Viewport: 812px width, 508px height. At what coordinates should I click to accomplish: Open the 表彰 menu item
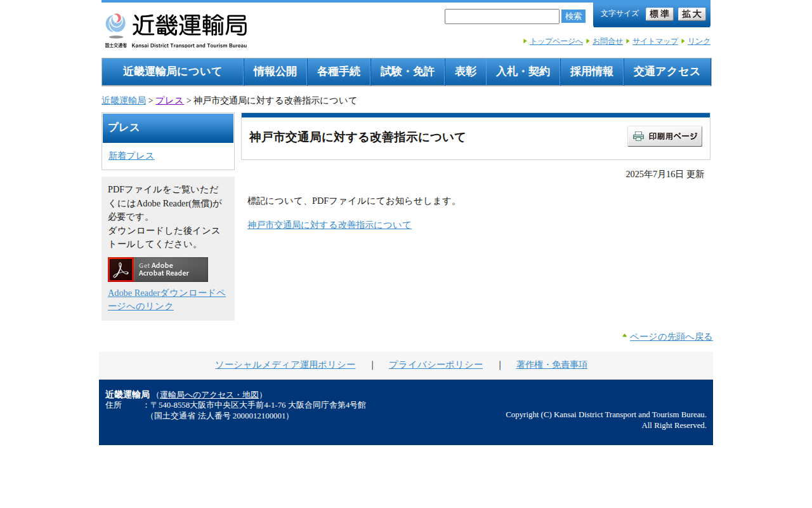(466, 72)
